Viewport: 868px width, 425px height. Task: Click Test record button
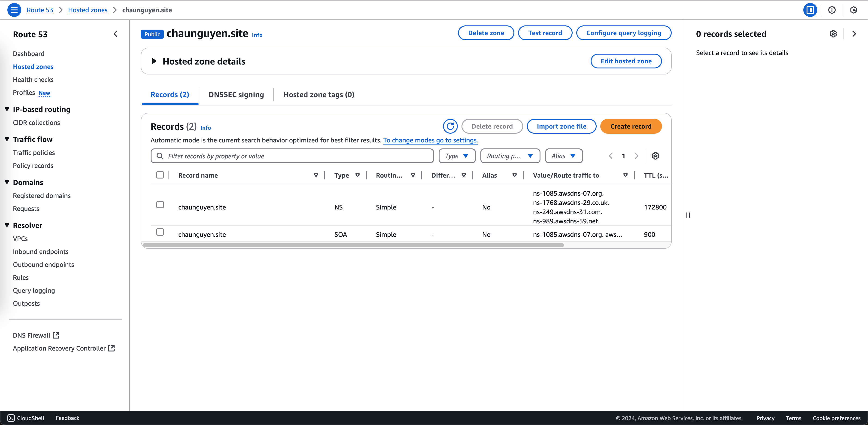point(545,33)
